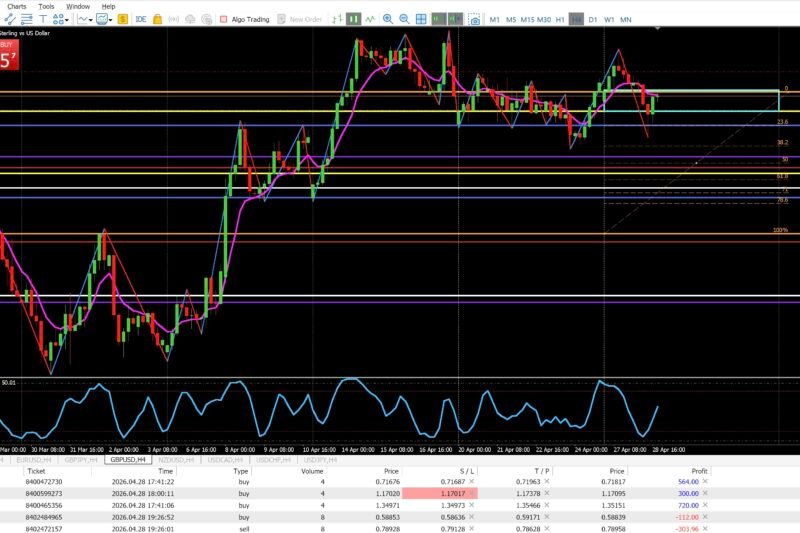Viewport: 800px width, 533px height.
Task: Close position 8400465356 with profit X
Action: coord(705,505)
